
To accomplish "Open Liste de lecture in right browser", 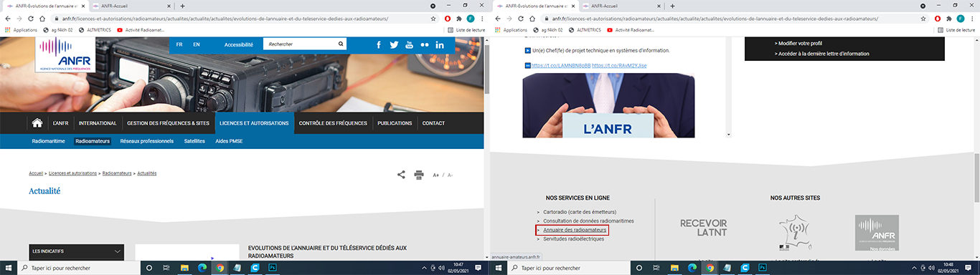I will point(956,30).
